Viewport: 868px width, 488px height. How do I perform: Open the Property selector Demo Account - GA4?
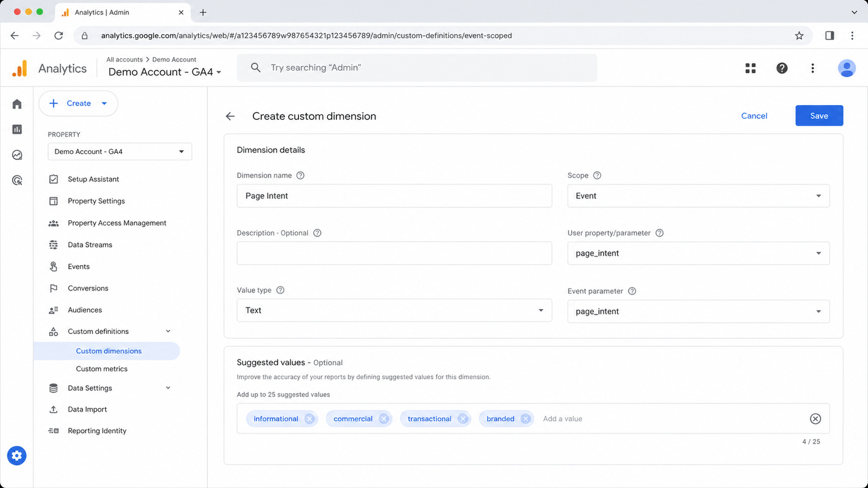coord(120,151)
